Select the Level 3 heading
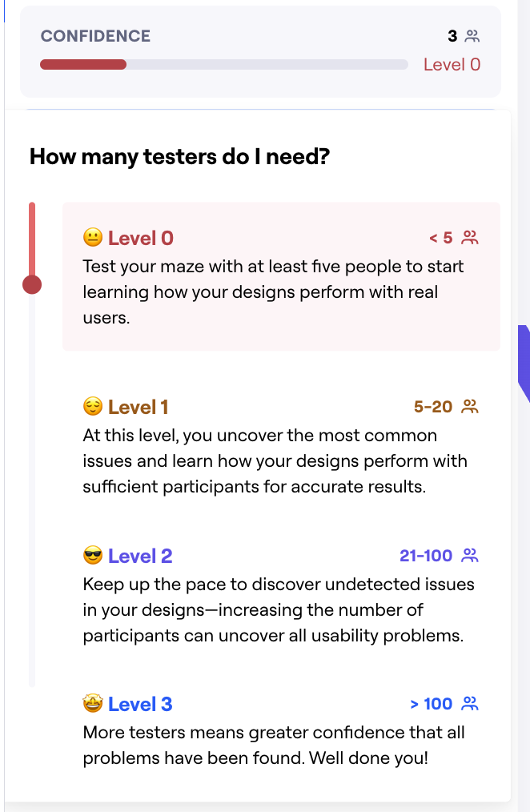The width and height of the screenshot is (530, 812). point(140,704)
